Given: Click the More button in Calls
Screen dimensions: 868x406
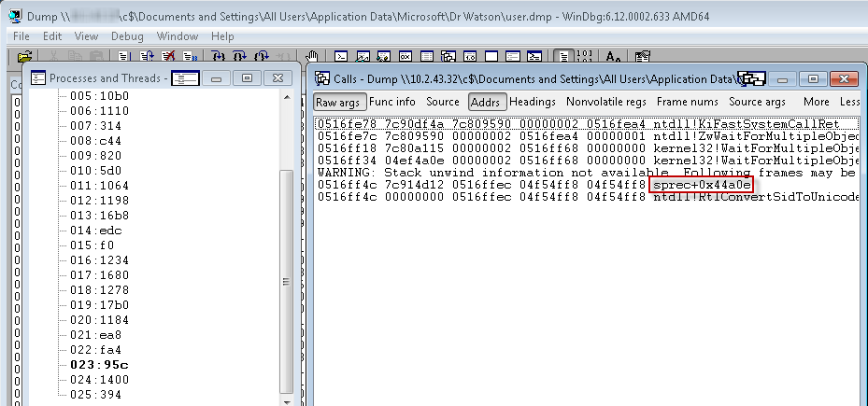Looking at the screenshot, I should pyautogui.click(x=816, y=102).
